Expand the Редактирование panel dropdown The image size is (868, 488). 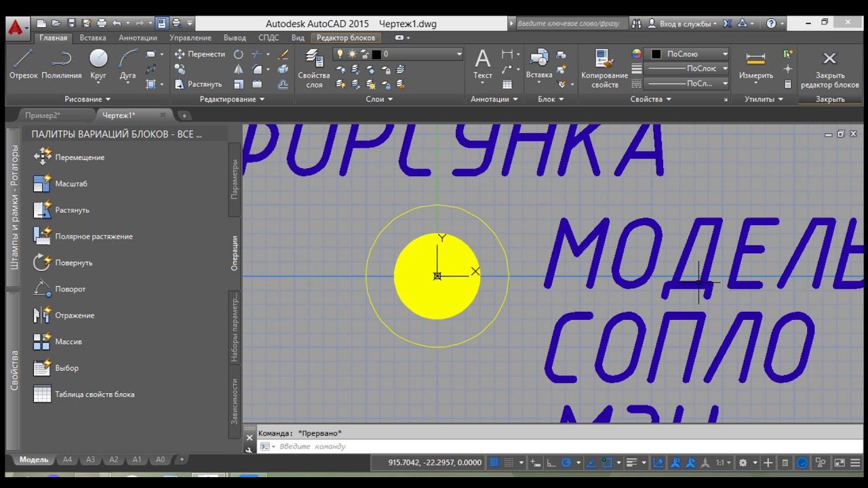[x=232, y=99]
